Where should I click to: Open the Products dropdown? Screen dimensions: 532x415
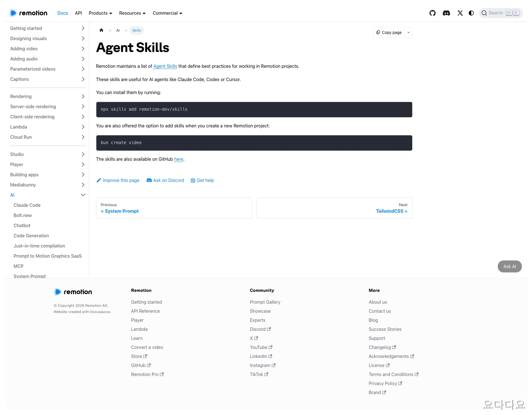(x=100, y=13)
